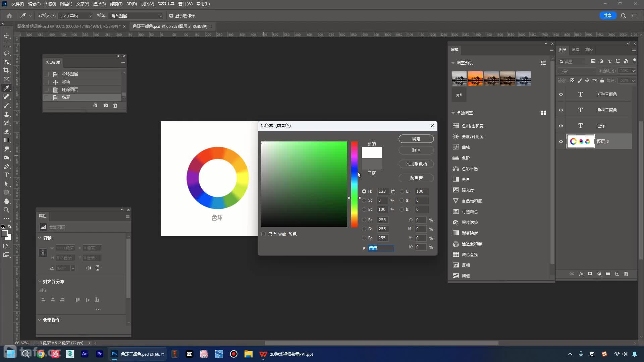The width and height of the screenshot is (644, 362).
Task: Click the hex color input field
Action: click(x=381, y=248)
